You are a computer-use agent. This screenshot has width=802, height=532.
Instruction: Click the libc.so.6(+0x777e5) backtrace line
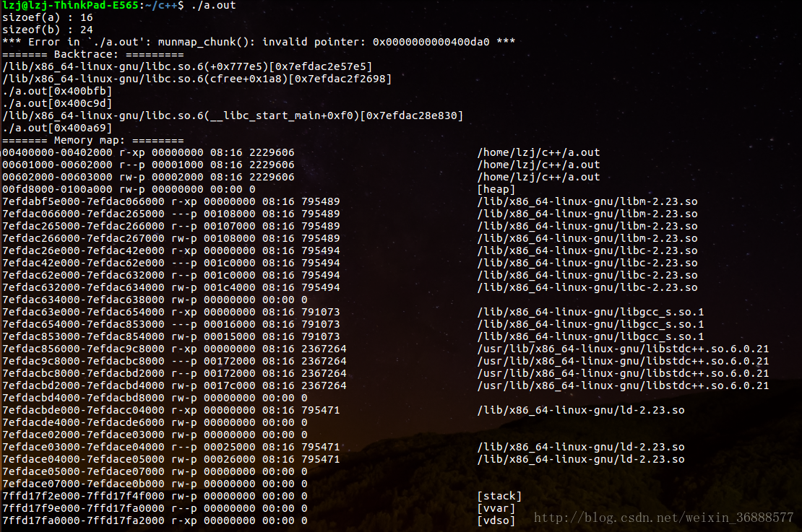coord(187,67)
